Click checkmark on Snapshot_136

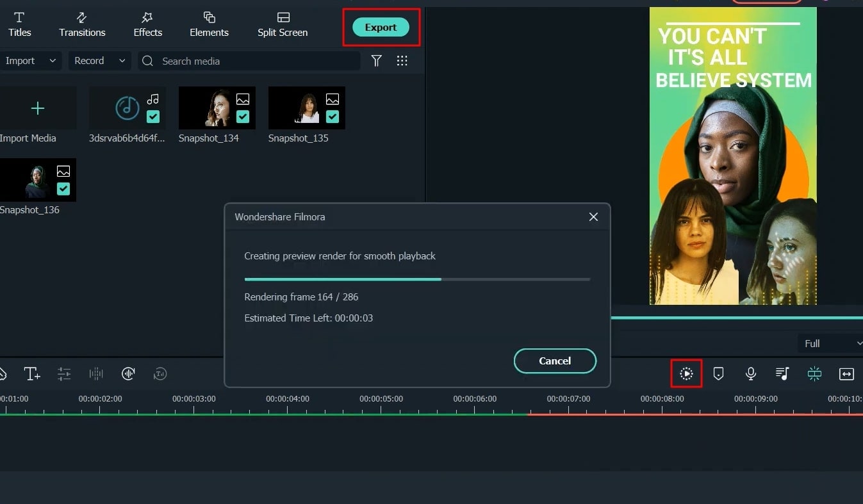click(x=63, y=188)
